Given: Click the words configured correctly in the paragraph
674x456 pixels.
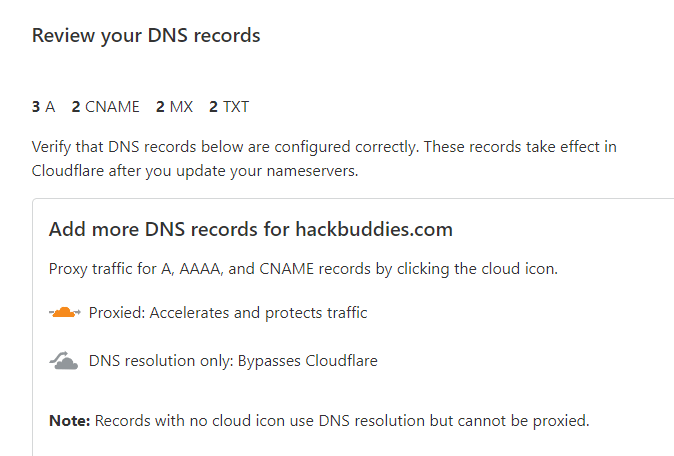Looking at the screenshot, I should [x=346, y=147].
